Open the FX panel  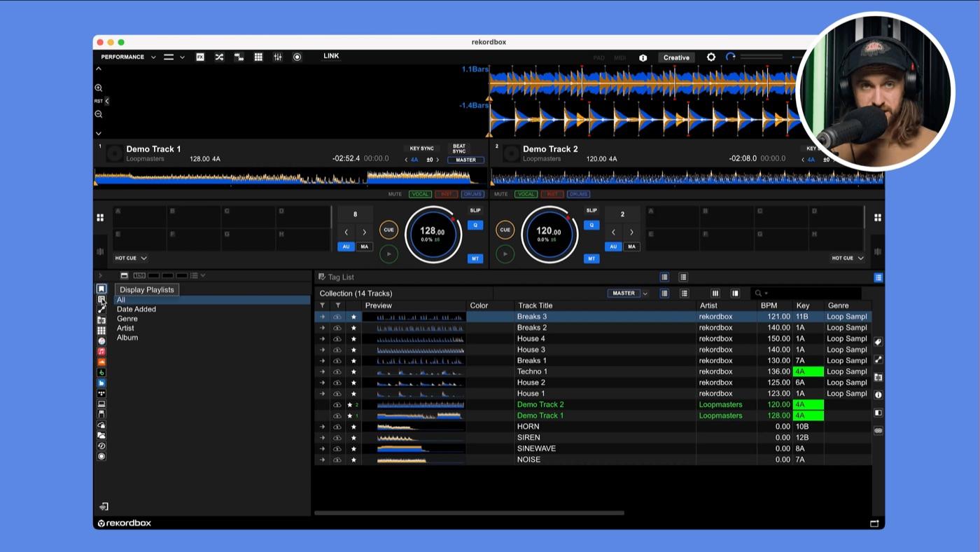(x=200, y=57)
